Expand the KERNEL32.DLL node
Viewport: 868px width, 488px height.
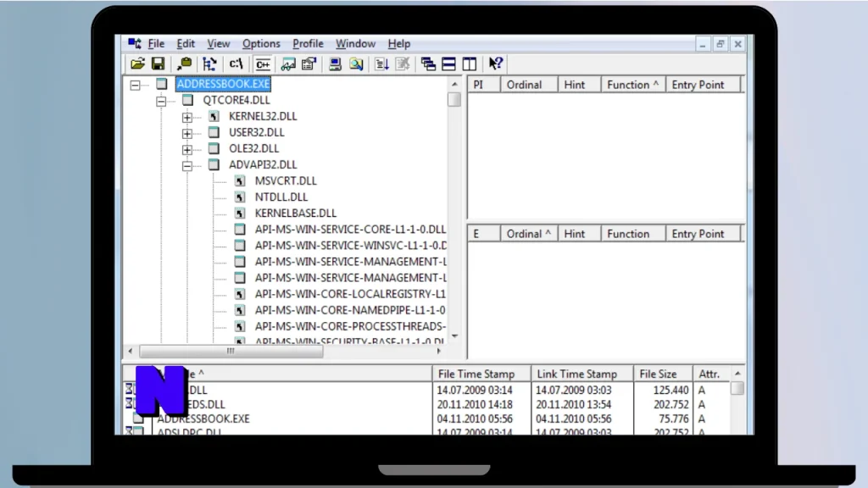(187, 117)
